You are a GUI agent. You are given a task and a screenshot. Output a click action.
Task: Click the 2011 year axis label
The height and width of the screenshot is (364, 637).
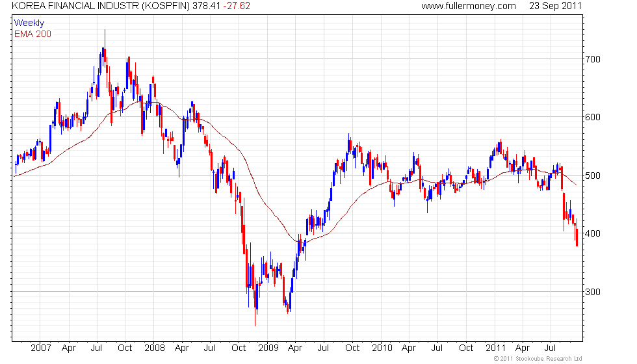point(495,348)
